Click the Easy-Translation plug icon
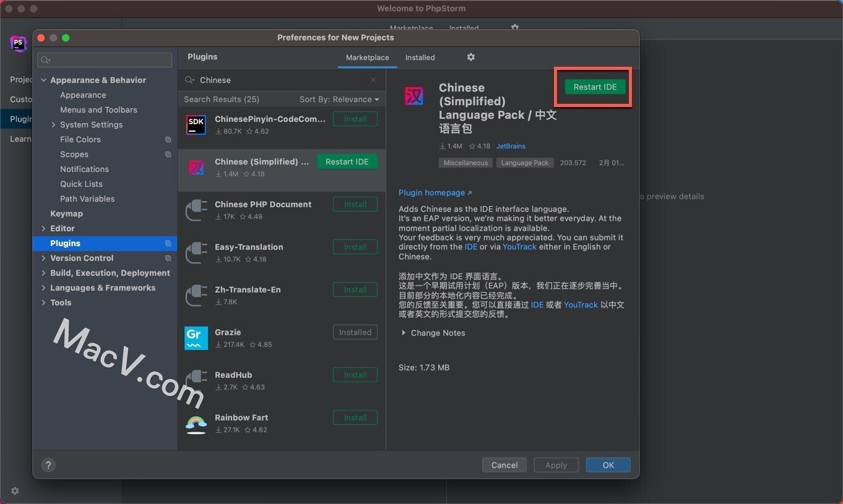This screenshot has width=843, height=504. [x=196, y=252]
